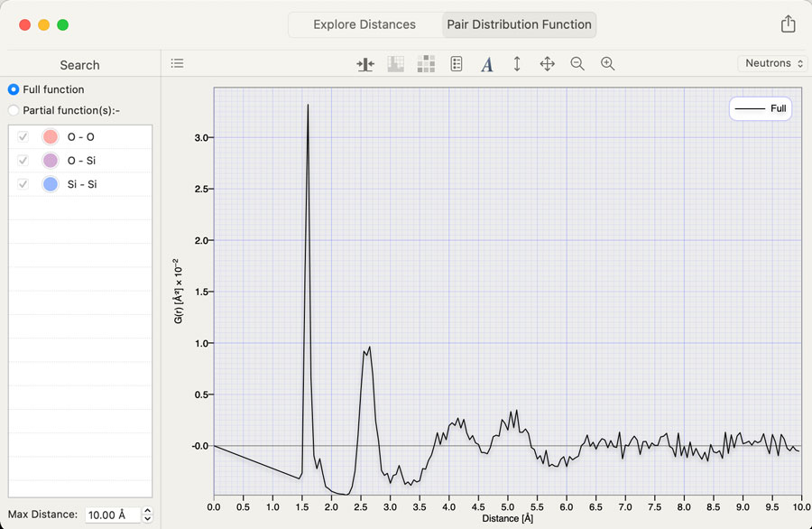Toggle the O - O pair checkbox
Viewport: 812px width, 529px height.
point(23,137)
